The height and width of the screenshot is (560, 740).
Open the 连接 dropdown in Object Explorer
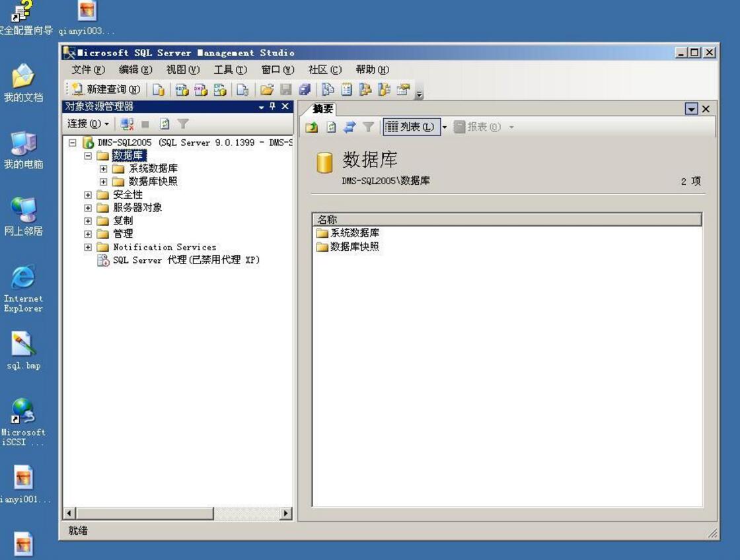point(89,124)
